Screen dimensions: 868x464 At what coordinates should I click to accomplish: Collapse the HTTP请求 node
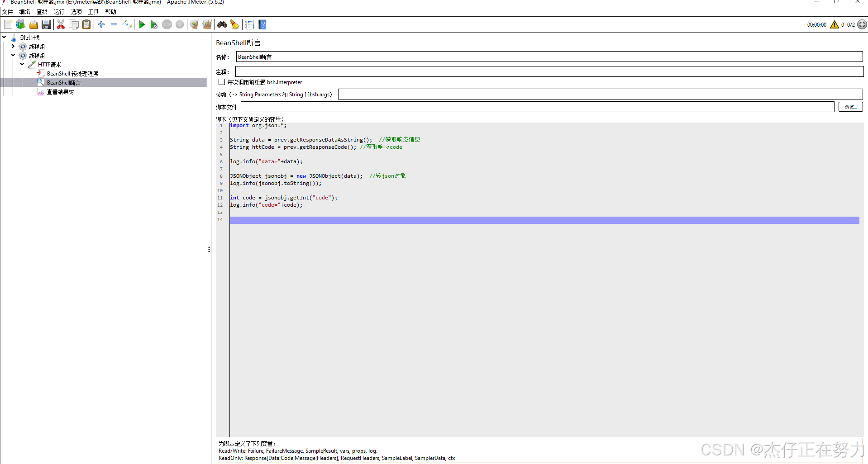coord(22,64)
